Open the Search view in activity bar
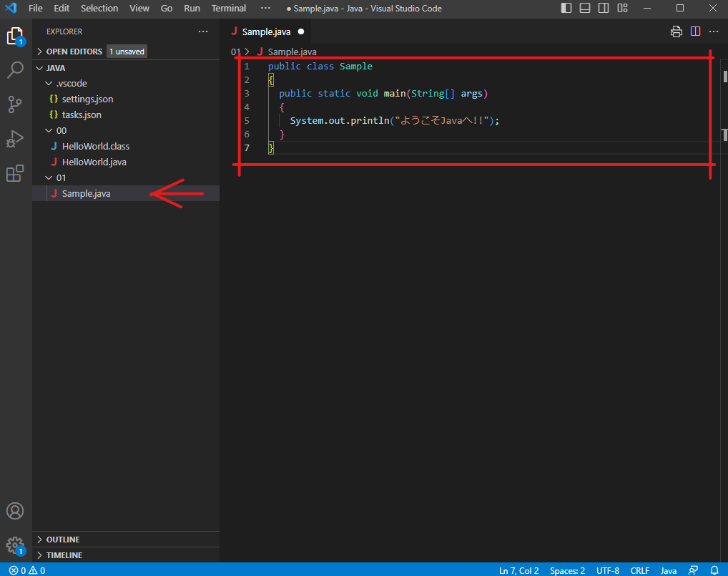Screen dimensions: 728x576 tap(15, 70)
